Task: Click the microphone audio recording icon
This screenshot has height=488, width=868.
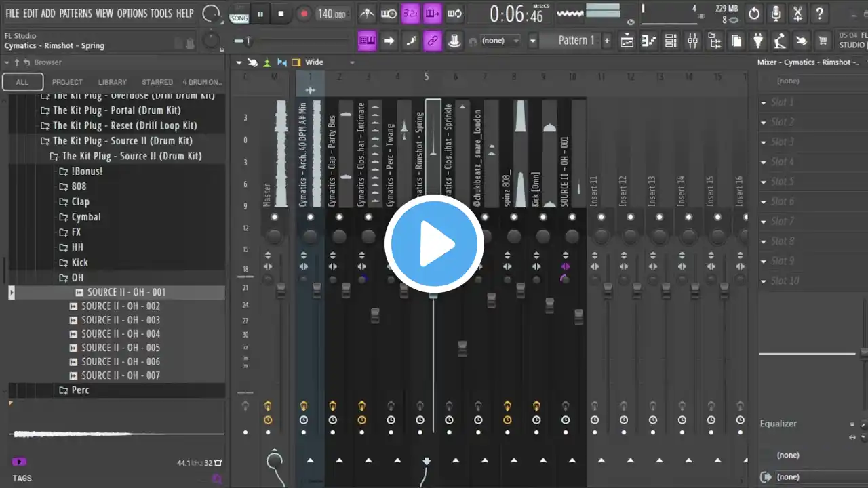Action: coord(776,14)
